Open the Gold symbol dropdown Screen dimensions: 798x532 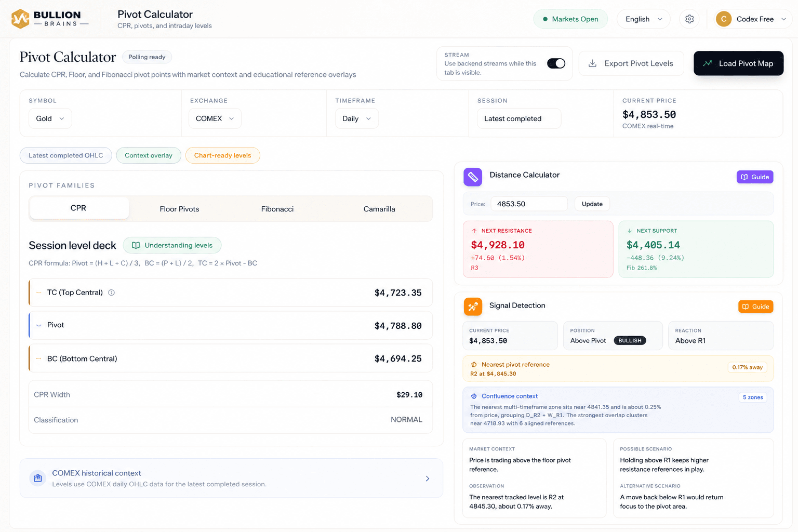point(50,118)
